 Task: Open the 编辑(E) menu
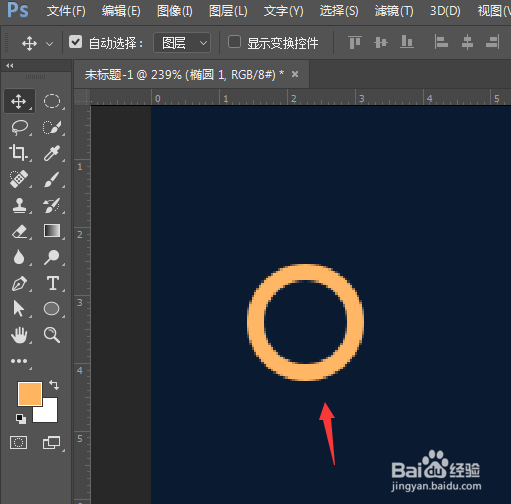point(121,11)
